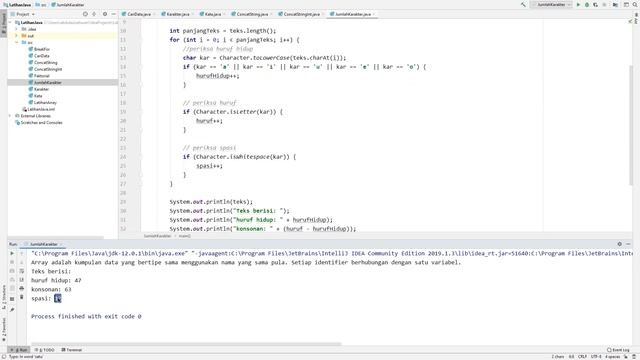The image size is (640, 360).
Task: Close the JumlahKarakter.java editor tab
Action: click(x=374, y=14)
